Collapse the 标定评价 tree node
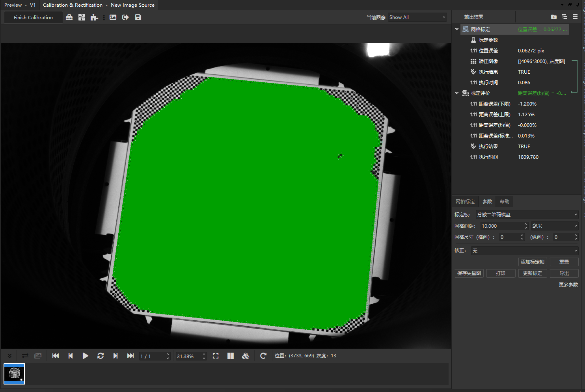 tap(457, 93)
